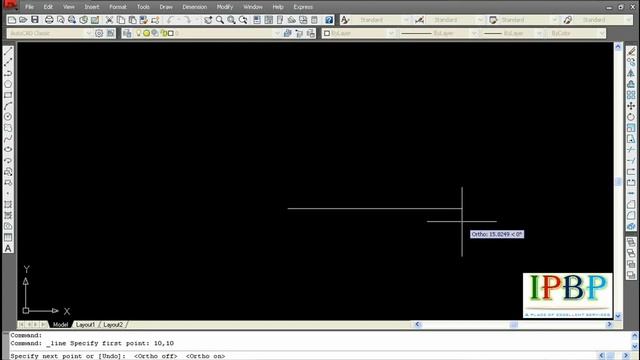Open the Modify menu

point(224,7)
